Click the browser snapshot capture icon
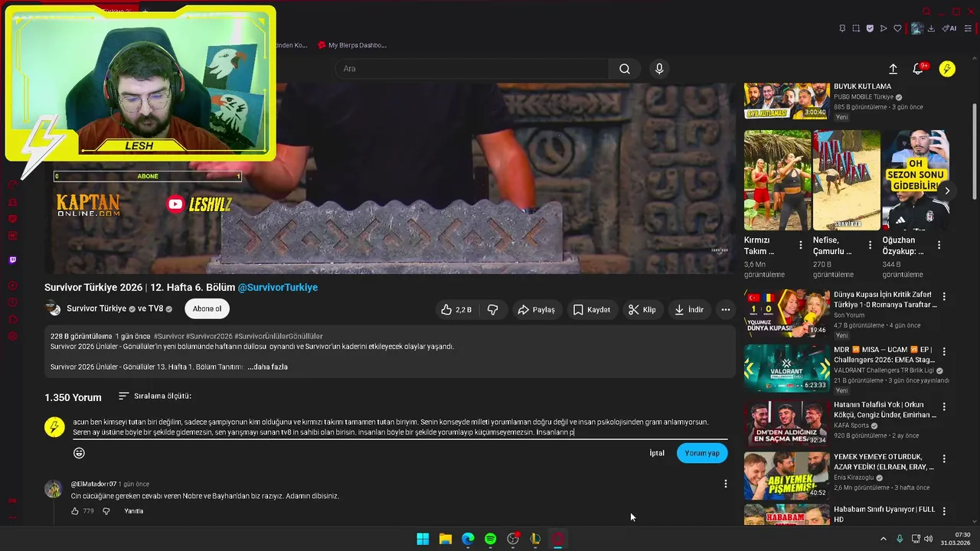Screen dimensions: 980x551 tap(856, 28)
